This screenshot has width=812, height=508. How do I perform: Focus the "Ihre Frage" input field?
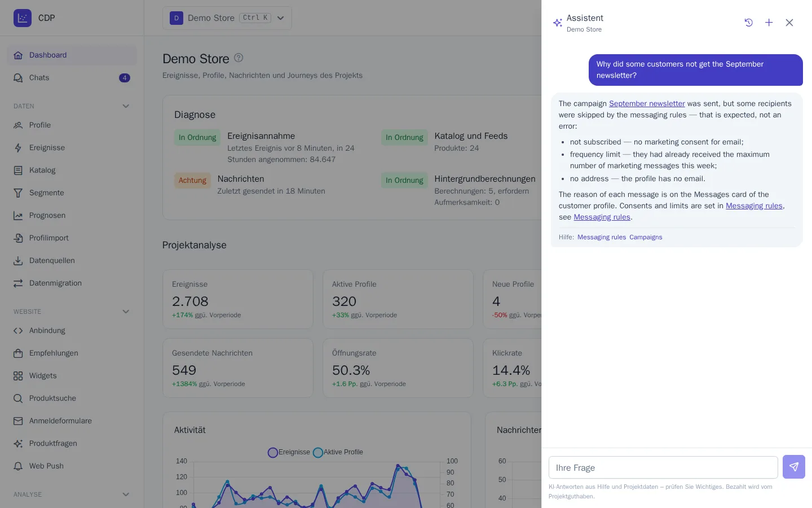(x=663, y=467)
